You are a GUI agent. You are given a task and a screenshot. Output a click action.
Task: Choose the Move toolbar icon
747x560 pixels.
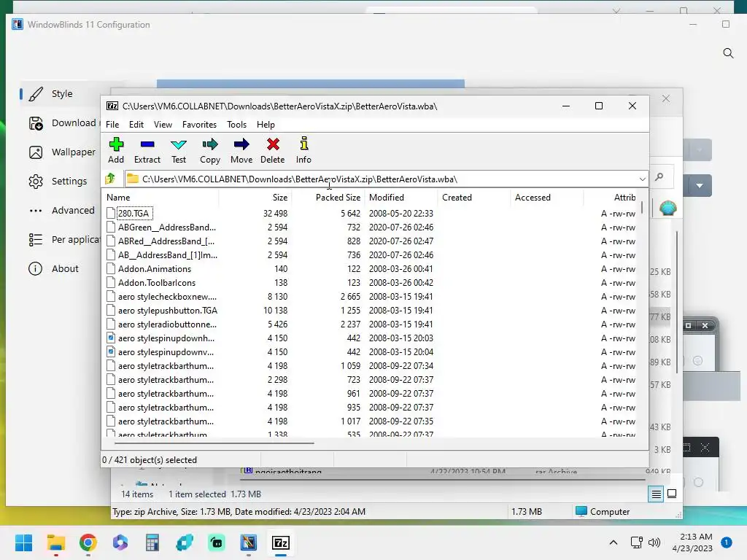pos(241,150)
